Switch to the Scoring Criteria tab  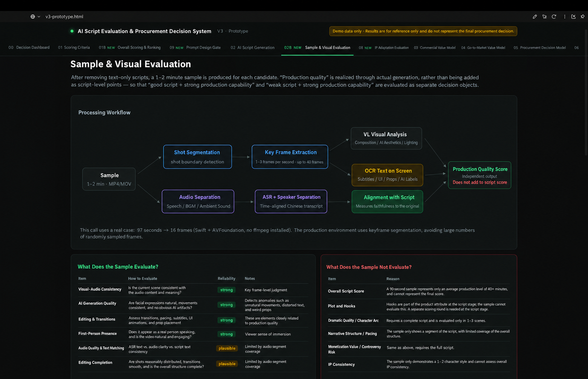click(x=74, y=48)
